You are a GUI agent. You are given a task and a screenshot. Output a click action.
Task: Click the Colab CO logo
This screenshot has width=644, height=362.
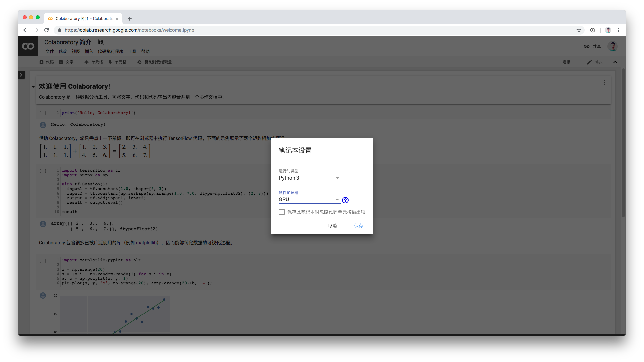click(x=28, y=46)
